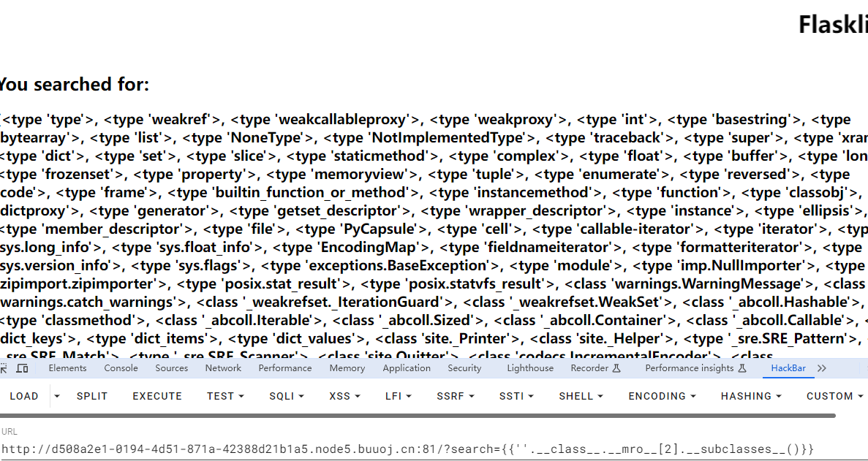Screen dimensions: 868x461
Task: Expand the SHELL dropdown
Action: click(x=581, y=396)
